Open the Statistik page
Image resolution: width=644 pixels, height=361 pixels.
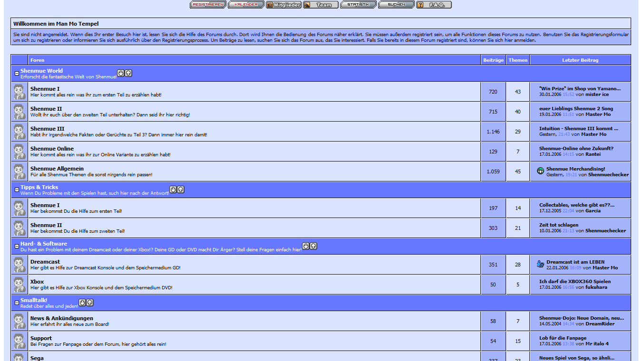point(358,5)
